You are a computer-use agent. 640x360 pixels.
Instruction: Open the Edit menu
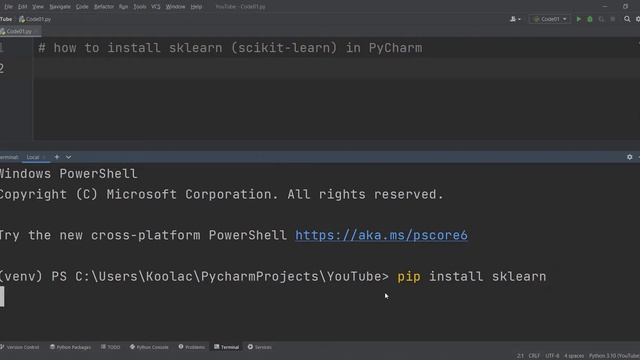click(22, 7)
